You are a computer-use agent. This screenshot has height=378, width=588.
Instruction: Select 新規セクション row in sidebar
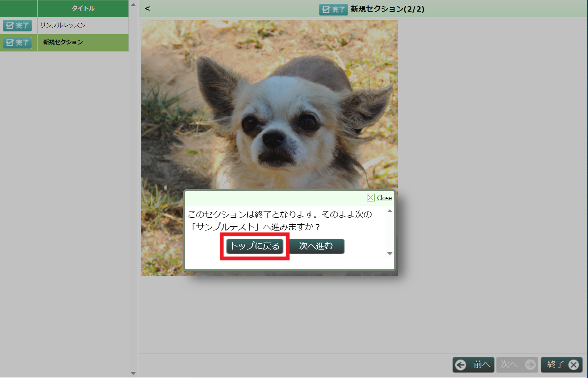[x=64, y=42]
